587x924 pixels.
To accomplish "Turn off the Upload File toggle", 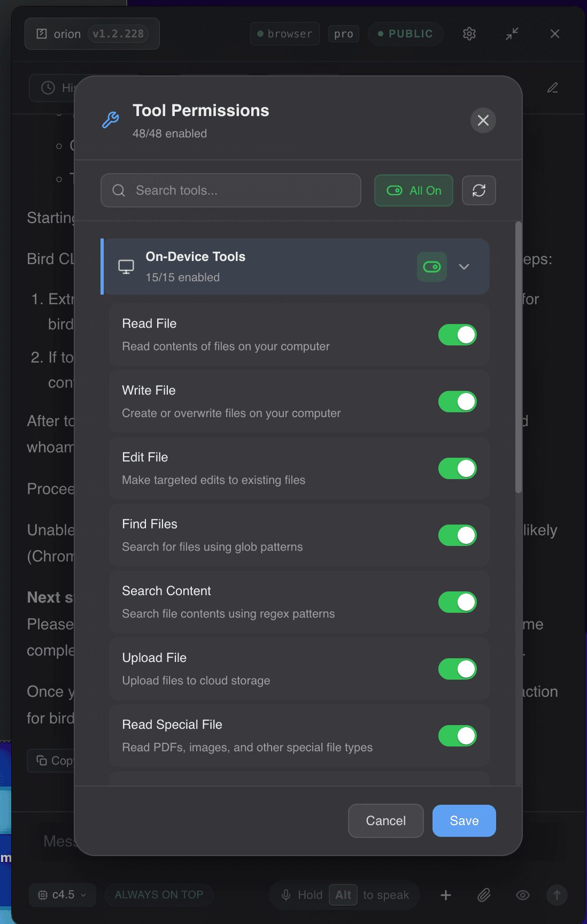I will coord(457,669).
